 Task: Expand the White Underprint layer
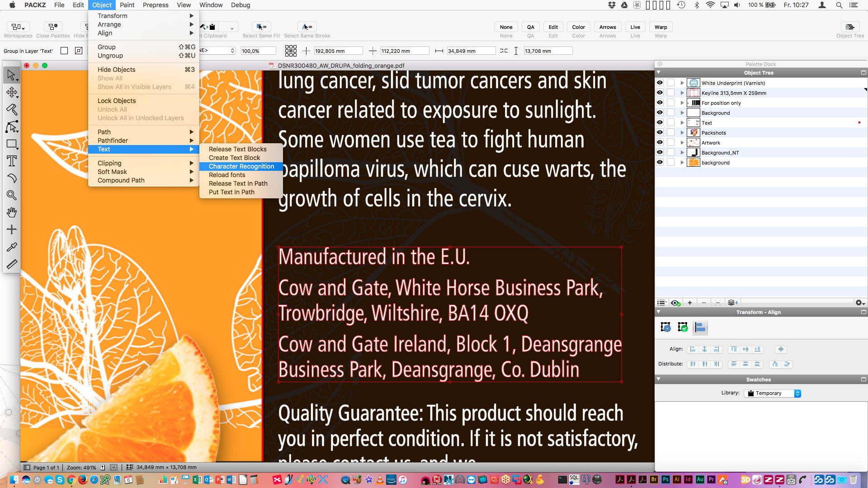pos(682,83)
